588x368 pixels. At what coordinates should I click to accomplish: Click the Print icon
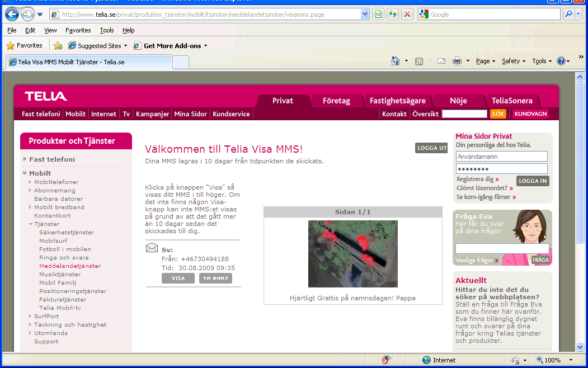point(457,61)
